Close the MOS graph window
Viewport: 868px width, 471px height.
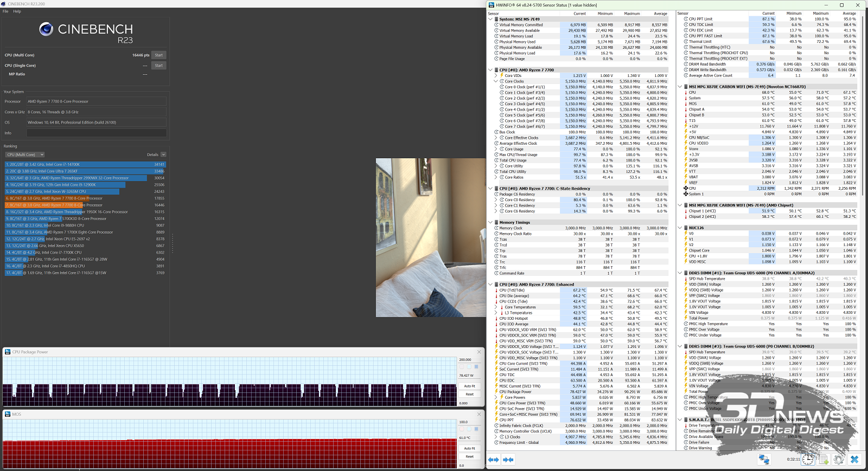point(478,414)
